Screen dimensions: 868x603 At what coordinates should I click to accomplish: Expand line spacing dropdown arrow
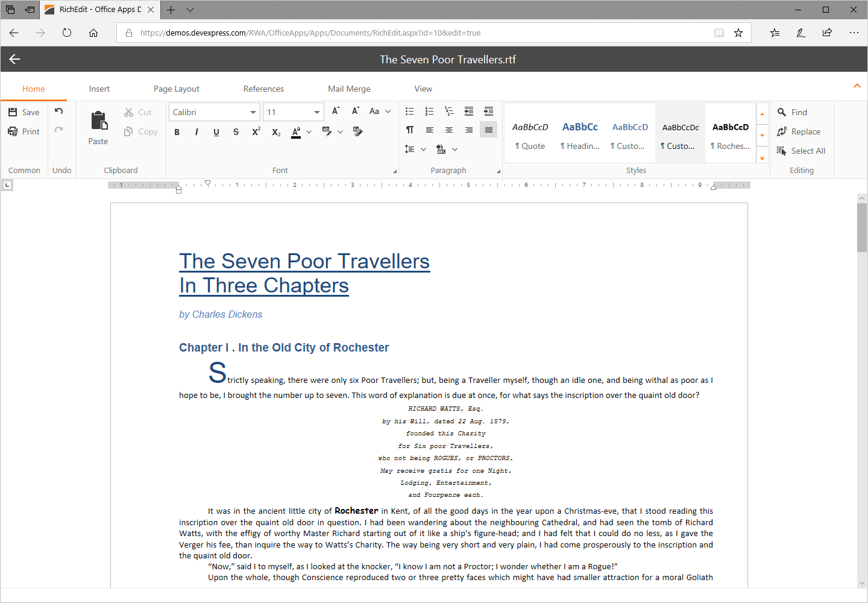[x=423, y=149]
